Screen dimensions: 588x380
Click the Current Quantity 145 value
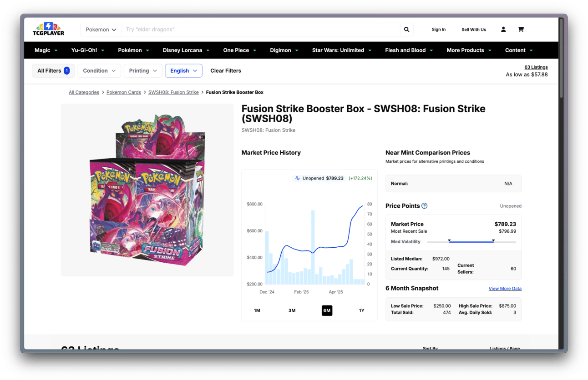(x=446, y=269)
